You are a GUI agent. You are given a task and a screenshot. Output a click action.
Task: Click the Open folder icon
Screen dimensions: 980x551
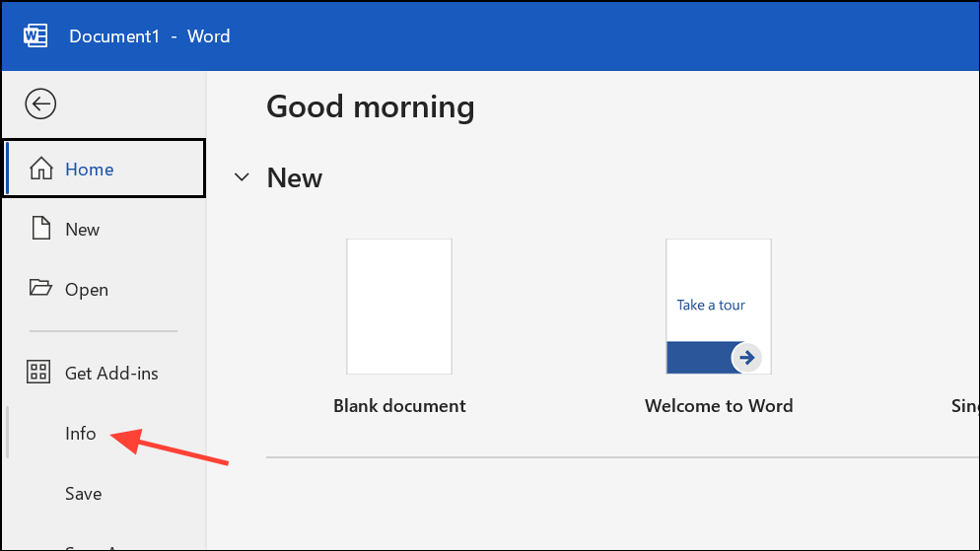(40, 289)
